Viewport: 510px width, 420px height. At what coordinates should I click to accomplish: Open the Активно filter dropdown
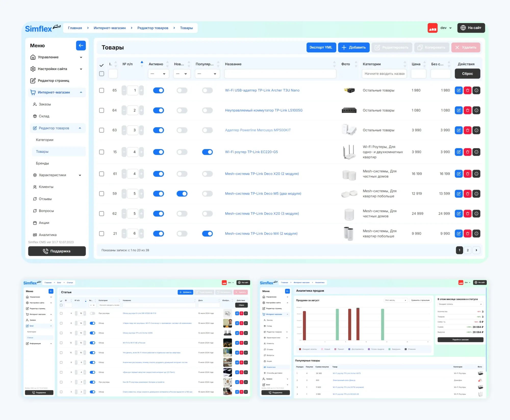(x=158, y=74)
